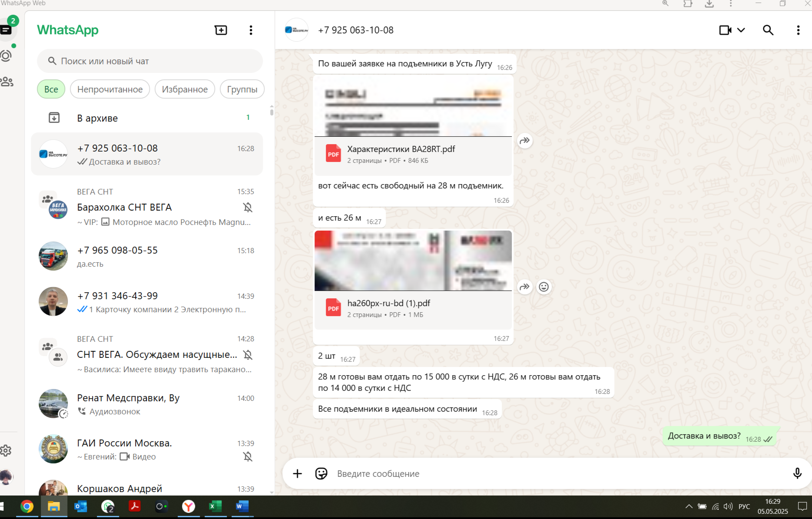Screen dimensions: 812x519
Task: Click the sent message 'Доставка и вывоз?'
Action: [x=704, y=436]
